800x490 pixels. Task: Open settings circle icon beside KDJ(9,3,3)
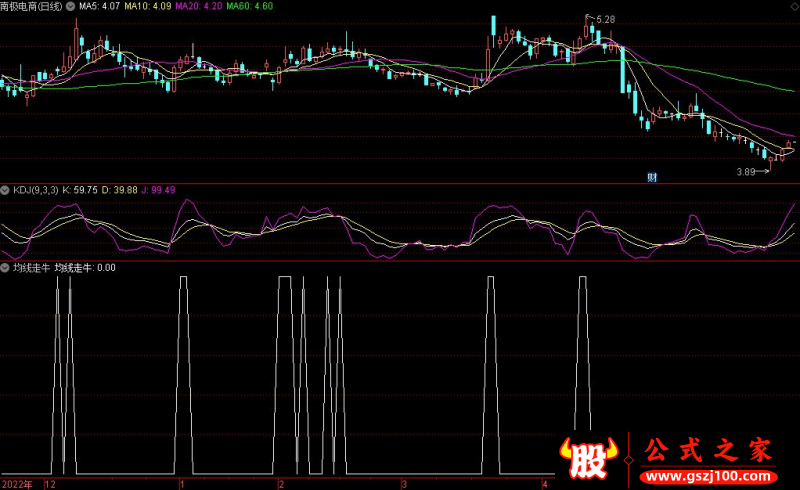coord(6,189)
